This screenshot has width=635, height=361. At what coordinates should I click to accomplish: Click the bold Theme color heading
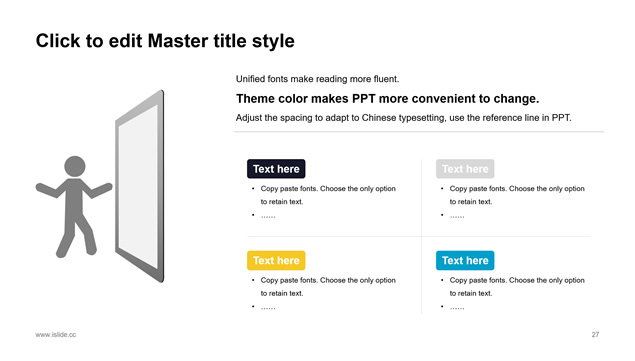[x=388, y=98]
